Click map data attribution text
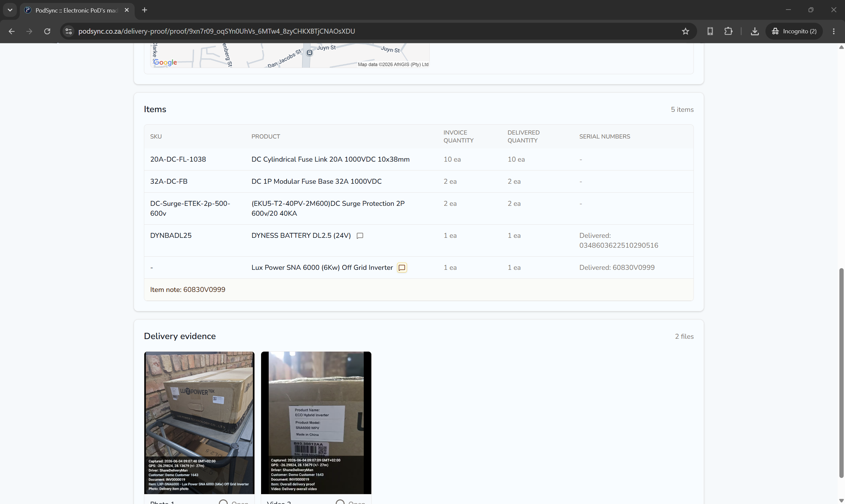The image size is (845, 504). [393, 64]
